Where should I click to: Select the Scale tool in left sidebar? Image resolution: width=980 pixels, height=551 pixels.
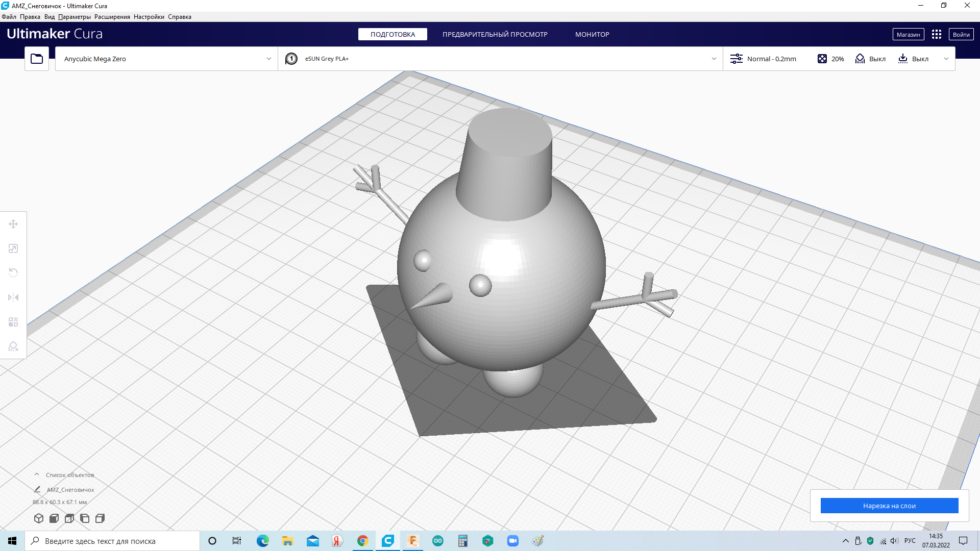coord(13,248)
